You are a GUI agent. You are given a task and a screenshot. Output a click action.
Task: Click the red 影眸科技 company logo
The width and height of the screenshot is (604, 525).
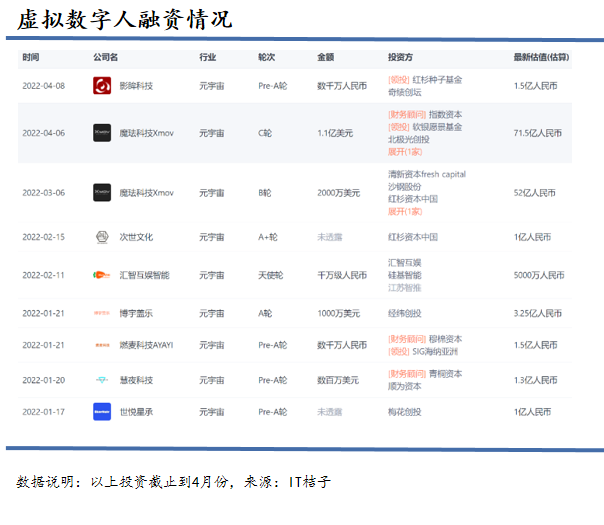click(102, 86)
